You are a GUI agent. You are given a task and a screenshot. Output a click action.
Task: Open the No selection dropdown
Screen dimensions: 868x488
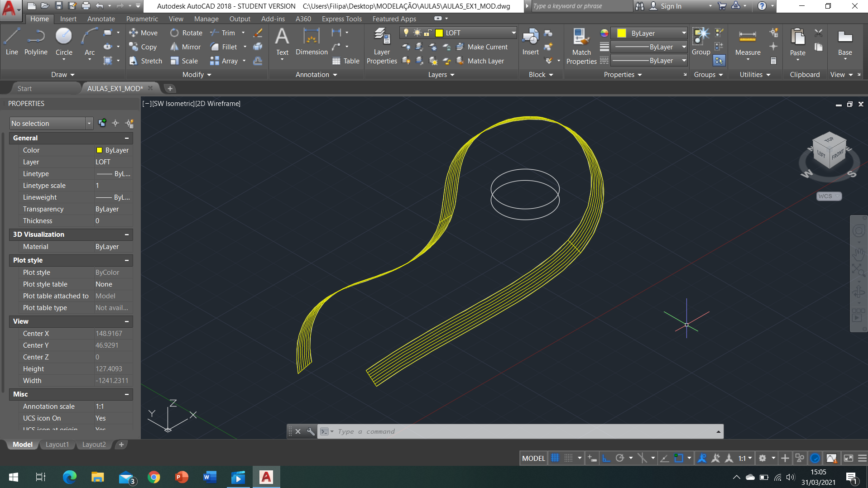89,124
